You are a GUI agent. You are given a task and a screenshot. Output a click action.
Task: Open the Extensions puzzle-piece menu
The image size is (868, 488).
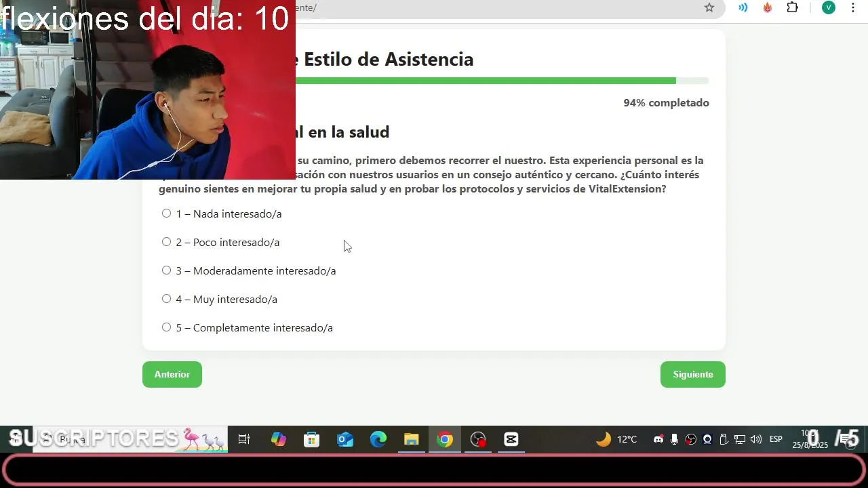(x=792, y=7)
